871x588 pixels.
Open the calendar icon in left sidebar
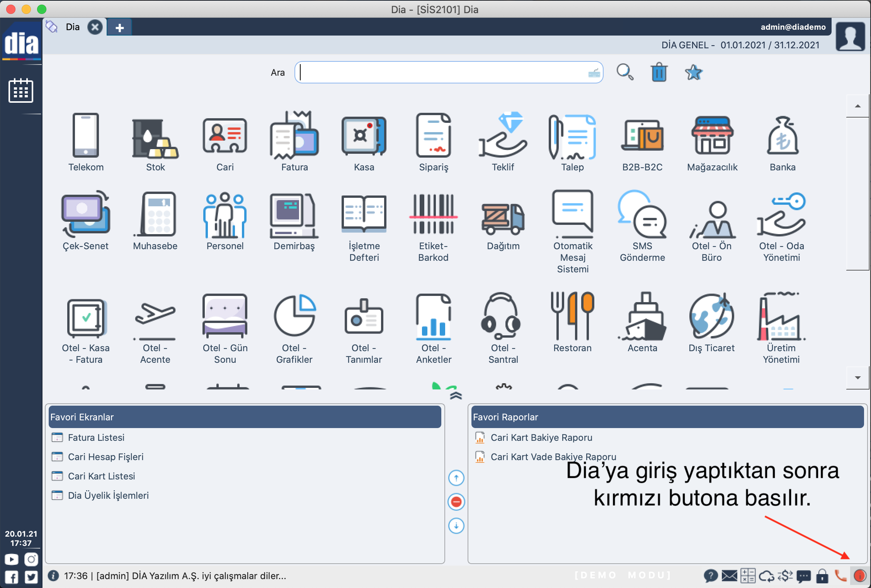click(x=21, y=90)
